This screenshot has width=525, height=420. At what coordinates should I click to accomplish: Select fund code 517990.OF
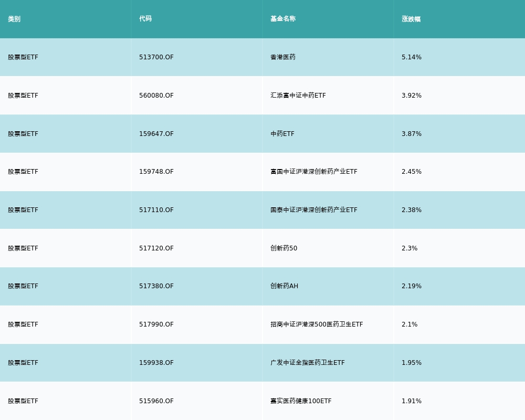point(156,324)
